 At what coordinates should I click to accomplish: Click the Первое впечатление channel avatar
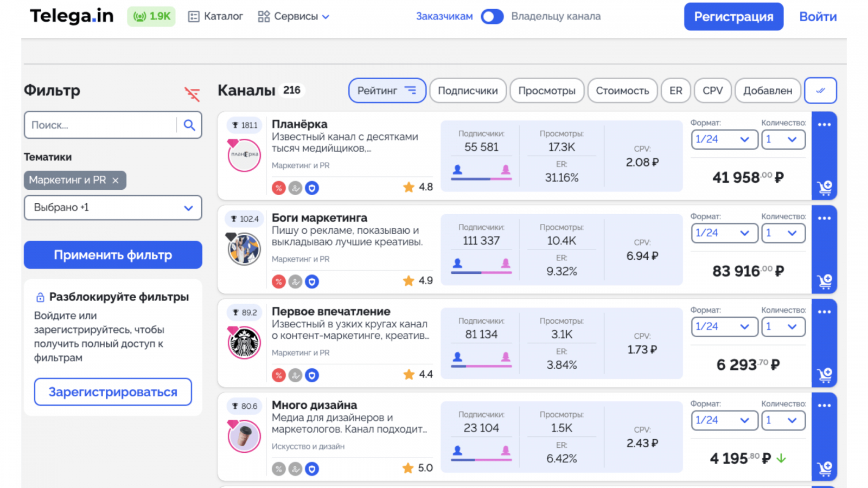[x=244, y=343]
